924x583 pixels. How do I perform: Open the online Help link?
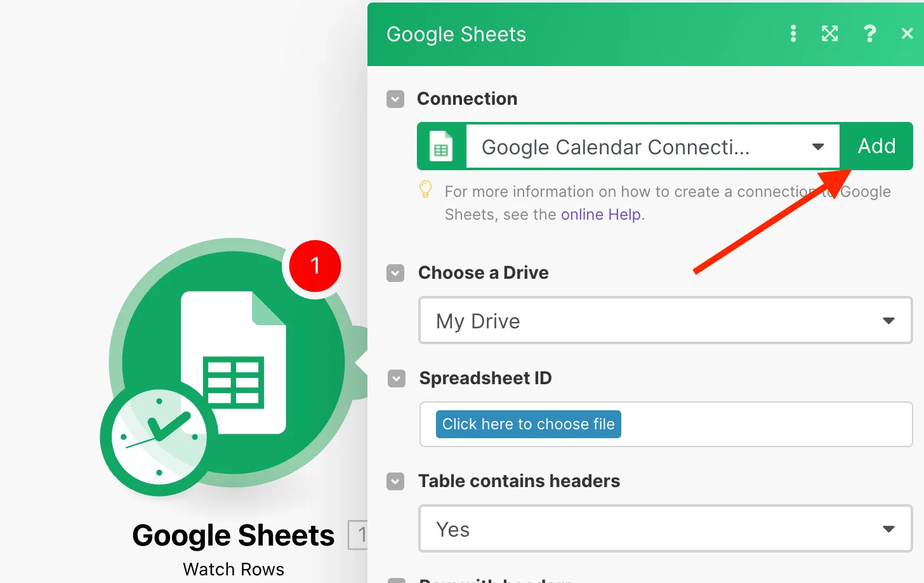pos(602,215)
